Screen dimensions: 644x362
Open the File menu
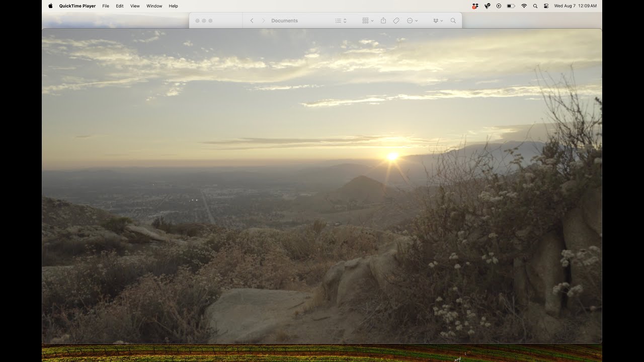click(106, 6)
